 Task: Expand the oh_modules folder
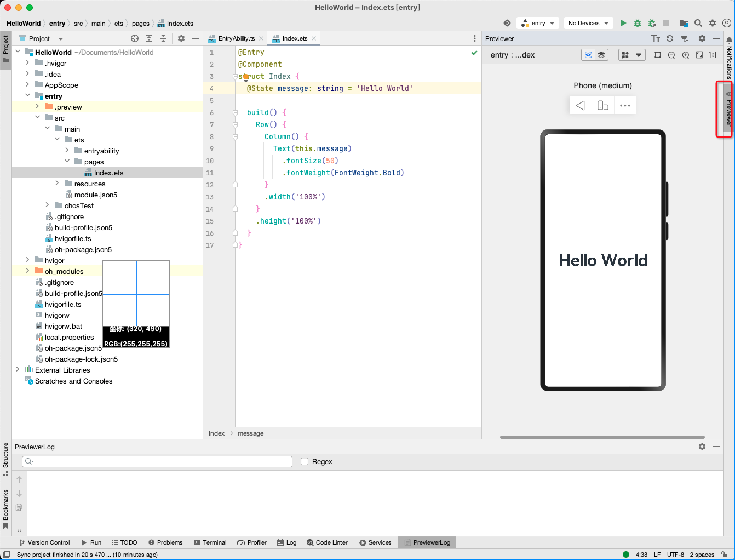tap(27, 271)
